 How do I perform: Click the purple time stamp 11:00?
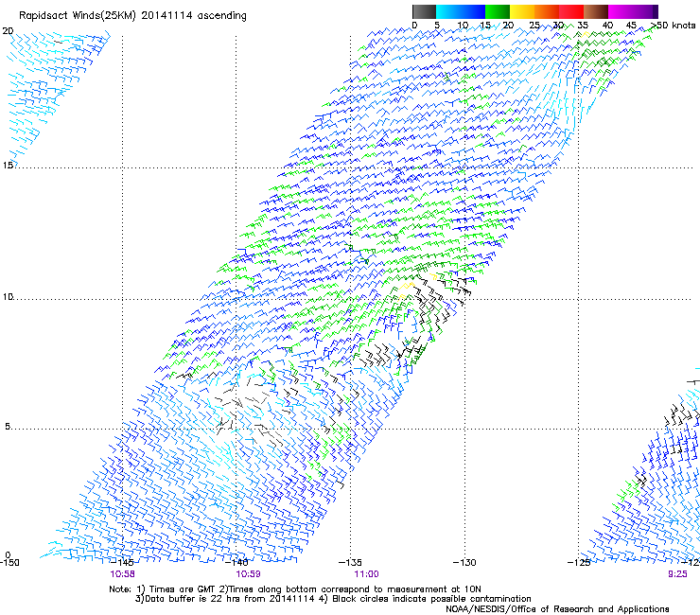tap(366, 574)
